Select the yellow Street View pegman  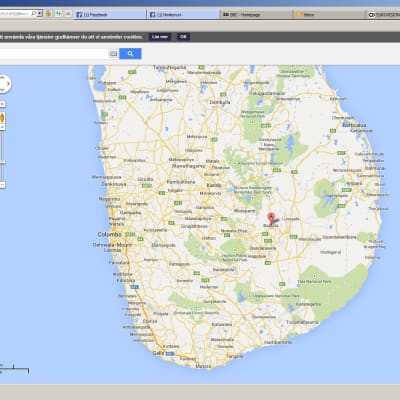pos(2,118)
